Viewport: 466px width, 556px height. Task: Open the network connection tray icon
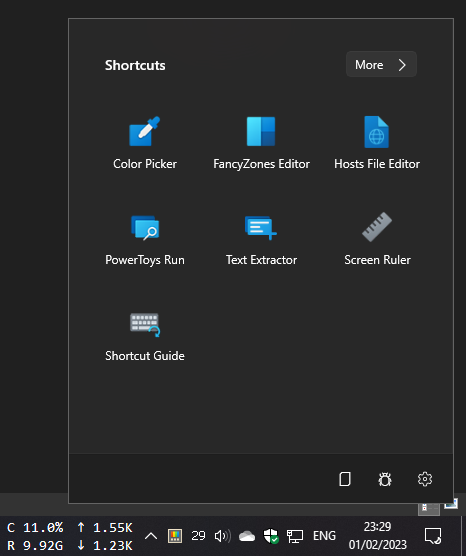click(x=295, y=536)
